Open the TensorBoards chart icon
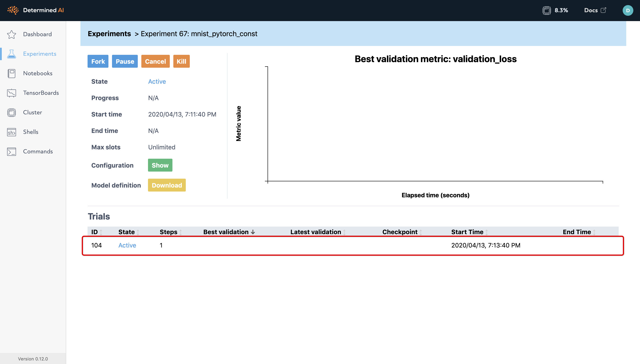 tap(12, 93)
